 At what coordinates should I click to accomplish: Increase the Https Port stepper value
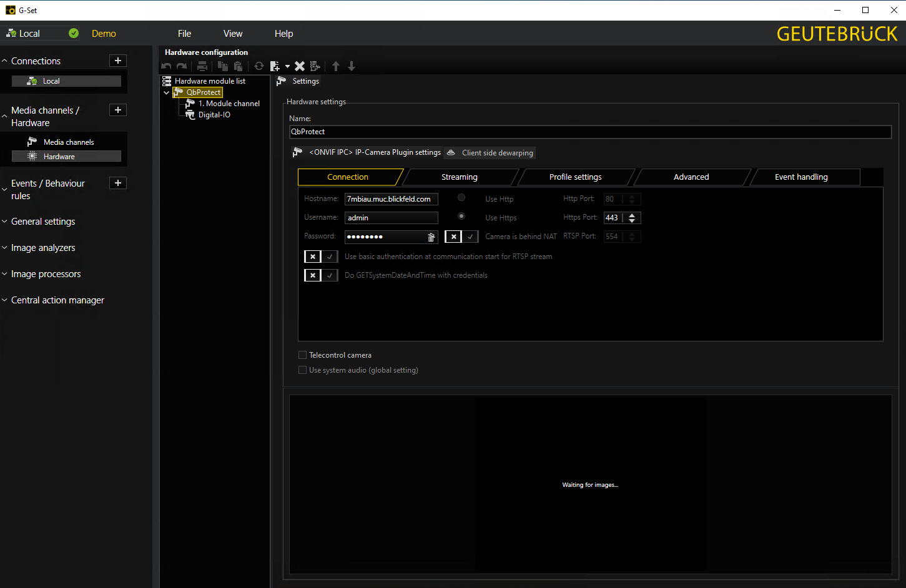(633, 215)
